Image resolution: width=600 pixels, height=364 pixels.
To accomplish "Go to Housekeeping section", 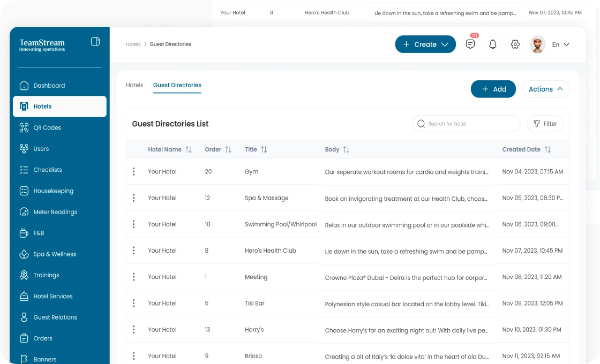I will (x=53, y=191).
